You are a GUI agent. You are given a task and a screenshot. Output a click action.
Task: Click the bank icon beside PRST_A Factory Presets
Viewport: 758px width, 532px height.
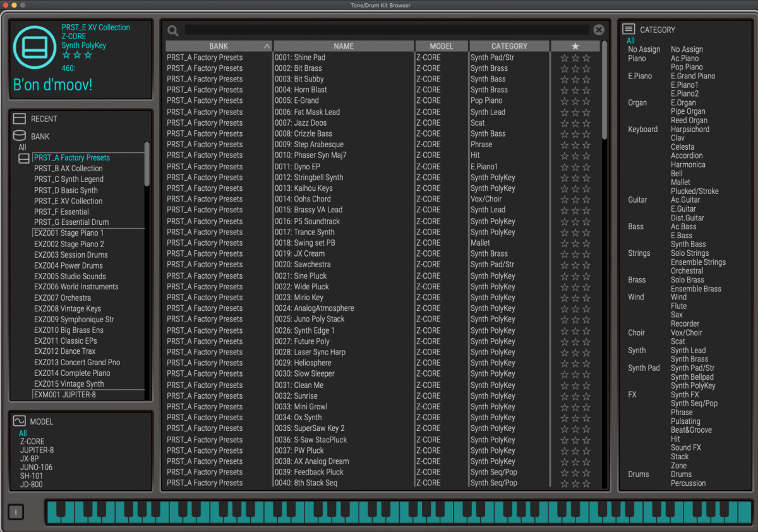pyautogui.click(x=24, y=159)
